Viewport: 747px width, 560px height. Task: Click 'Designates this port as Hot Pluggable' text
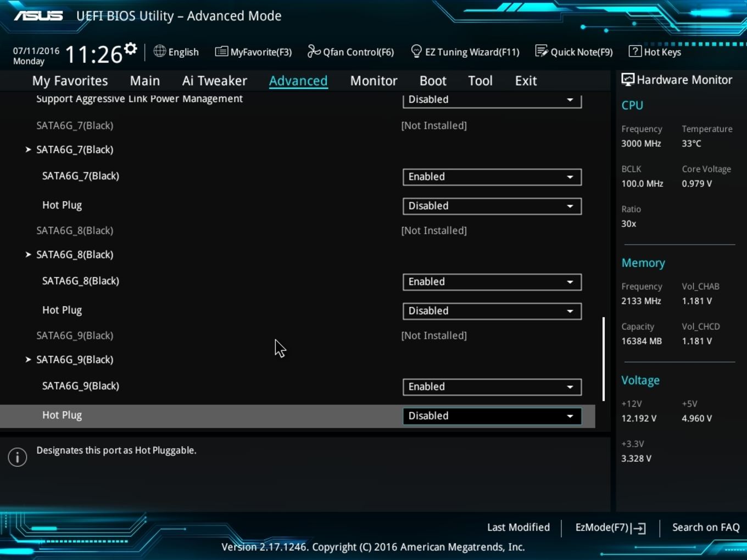116,450
